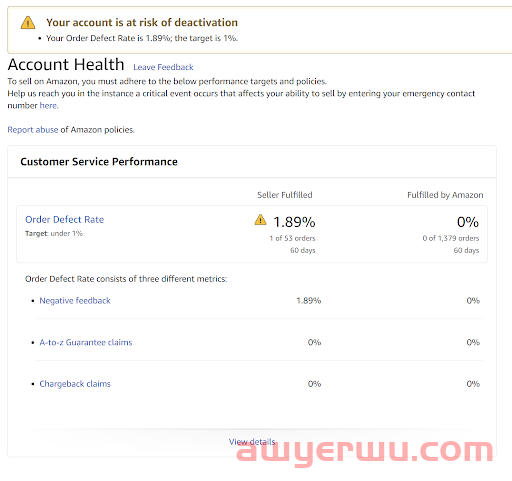Image resolution: width=512 pixels, height=481 pixels.
Task: Select the Fulfilled by Amazon column header
Action: [445, 195]
